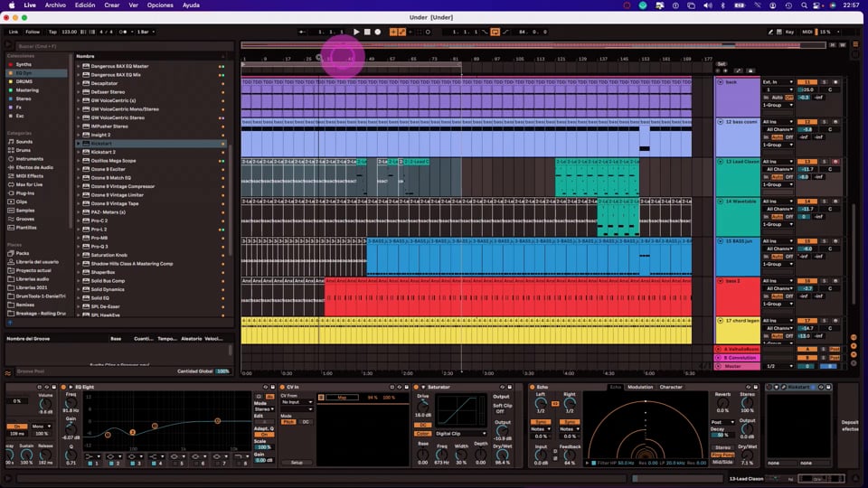Expand the Decapitator browser item
The width and height of the screenshot is (868, 488).
78,83
